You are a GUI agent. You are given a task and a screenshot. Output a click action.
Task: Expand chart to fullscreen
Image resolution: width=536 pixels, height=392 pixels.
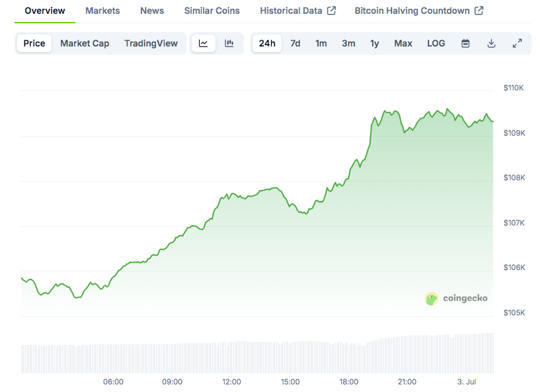(x=517, y=43)
